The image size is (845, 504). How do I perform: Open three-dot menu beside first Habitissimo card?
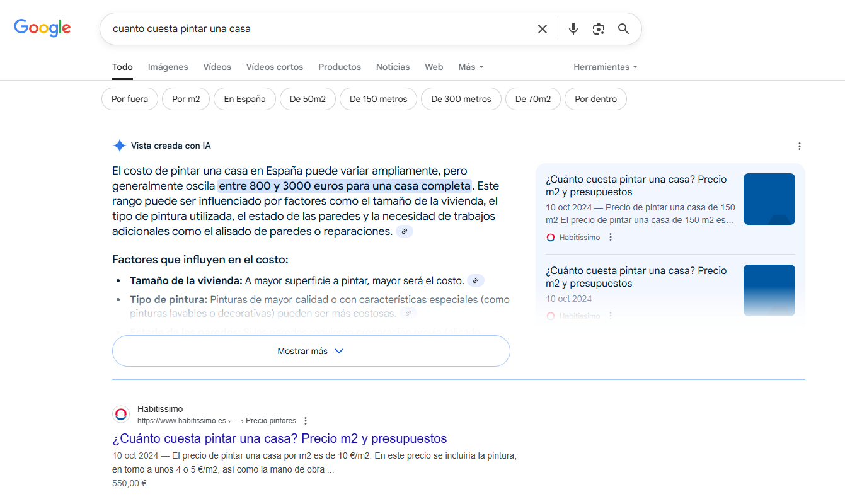click(x=611, y=238)
